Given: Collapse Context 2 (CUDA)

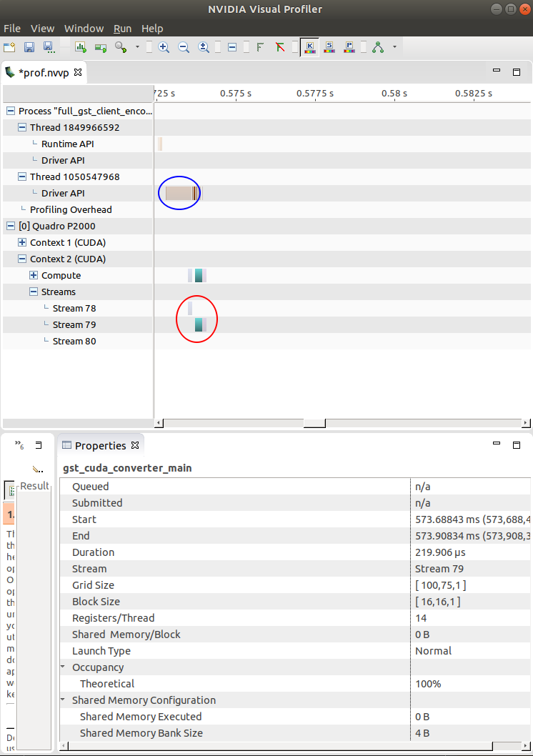Looking at the screenshot, I should pos(22,259).
